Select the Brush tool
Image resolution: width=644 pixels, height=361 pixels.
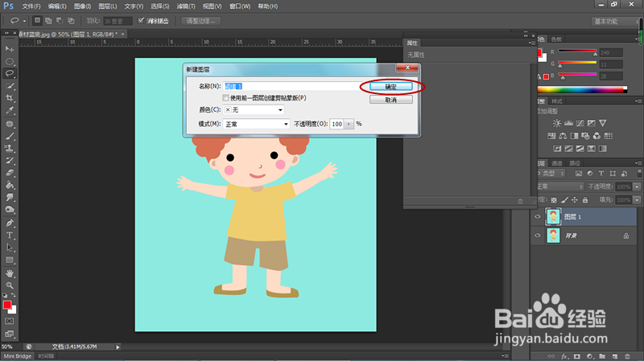10,136
